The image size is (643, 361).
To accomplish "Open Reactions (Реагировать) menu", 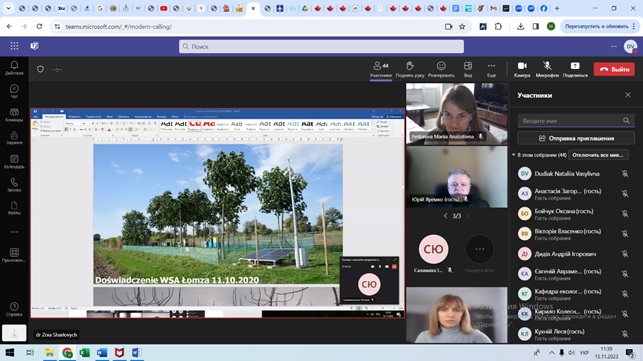I will (441, 69).
